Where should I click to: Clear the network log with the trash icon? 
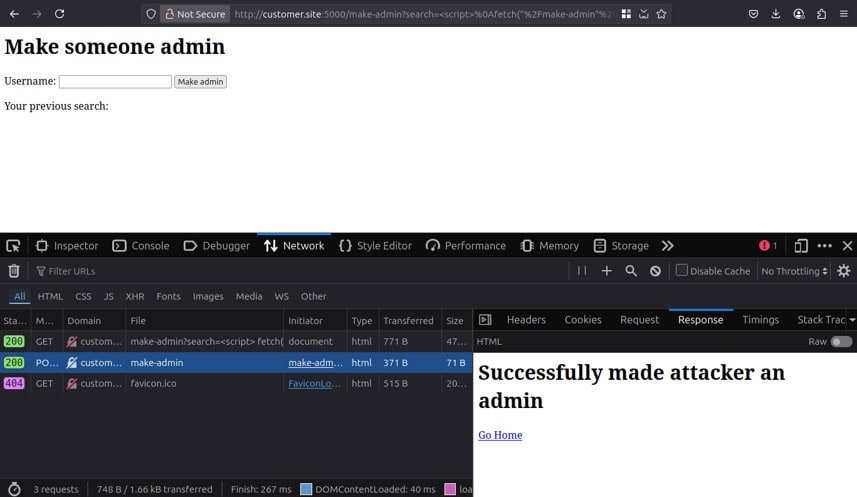(x=14, y=271)
